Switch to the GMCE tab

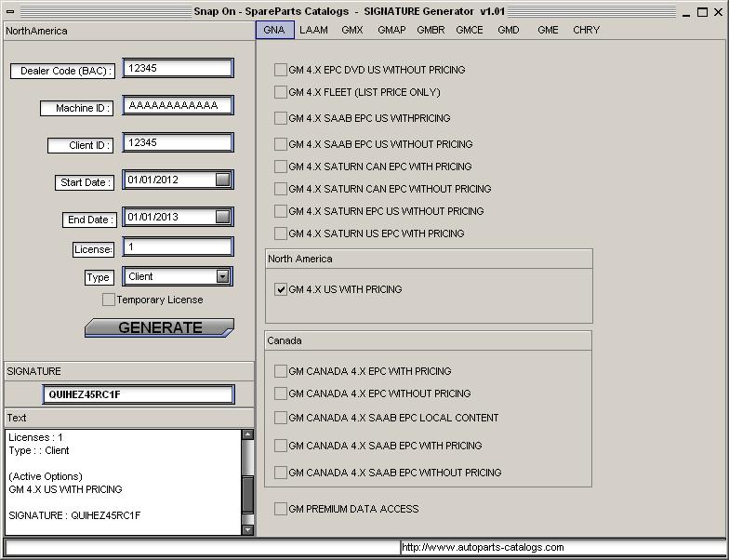[469, 30]
